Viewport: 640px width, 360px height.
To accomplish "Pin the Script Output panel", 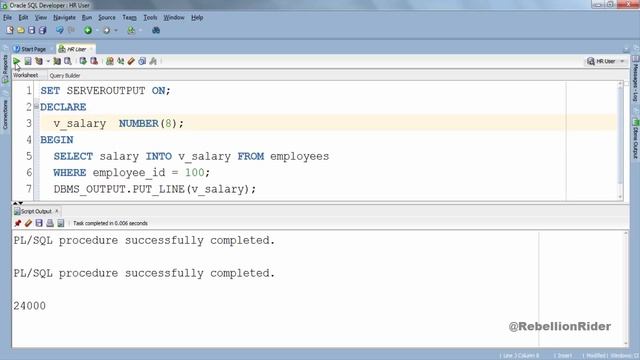I will click(18, 223).
